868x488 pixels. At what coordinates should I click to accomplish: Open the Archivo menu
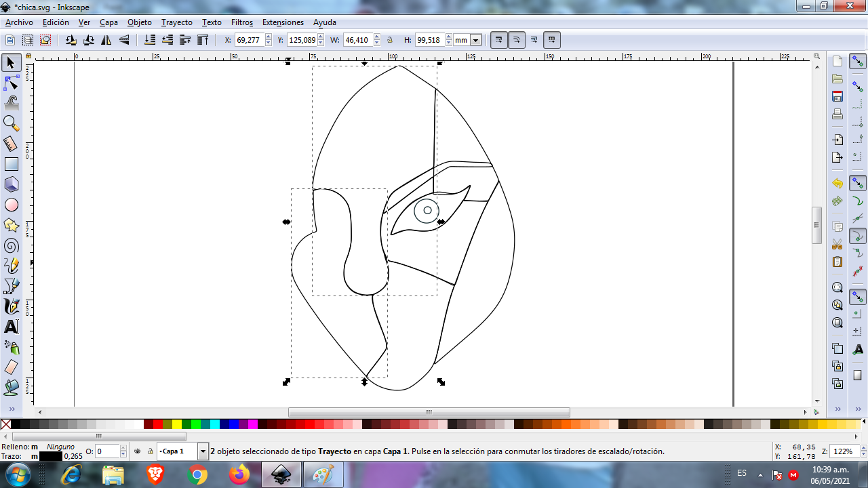coord(19,22)
